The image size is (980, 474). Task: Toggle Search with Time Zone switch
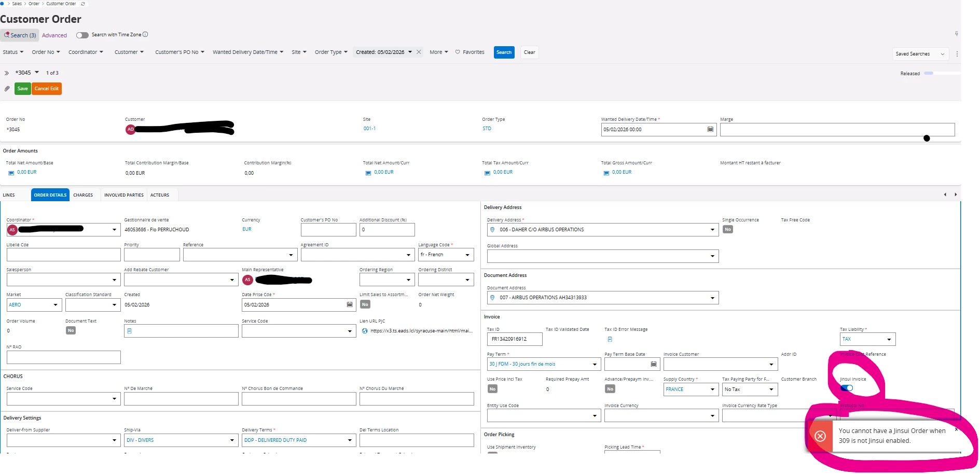(82, 35)
